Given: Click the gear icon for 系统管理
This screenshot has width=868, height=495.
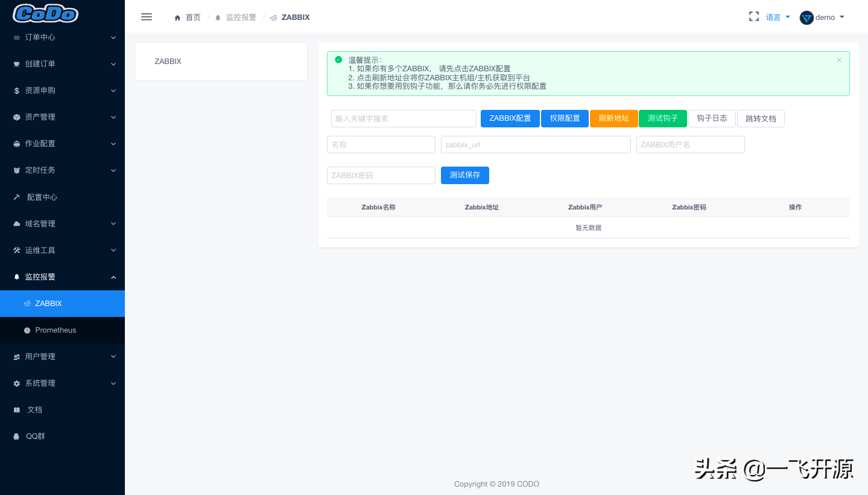Looking at the screenshot, I should [16, 383].
